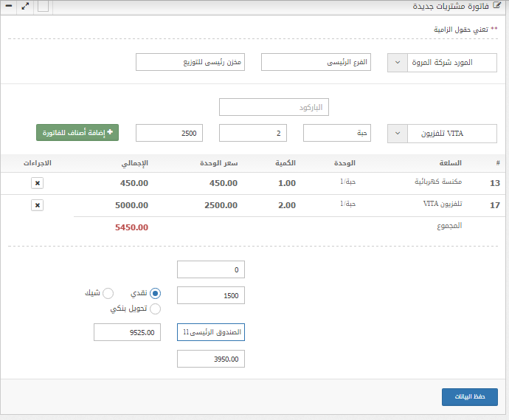
Task: Click the collapse panel minus icon
Action: tap(8, 6)
